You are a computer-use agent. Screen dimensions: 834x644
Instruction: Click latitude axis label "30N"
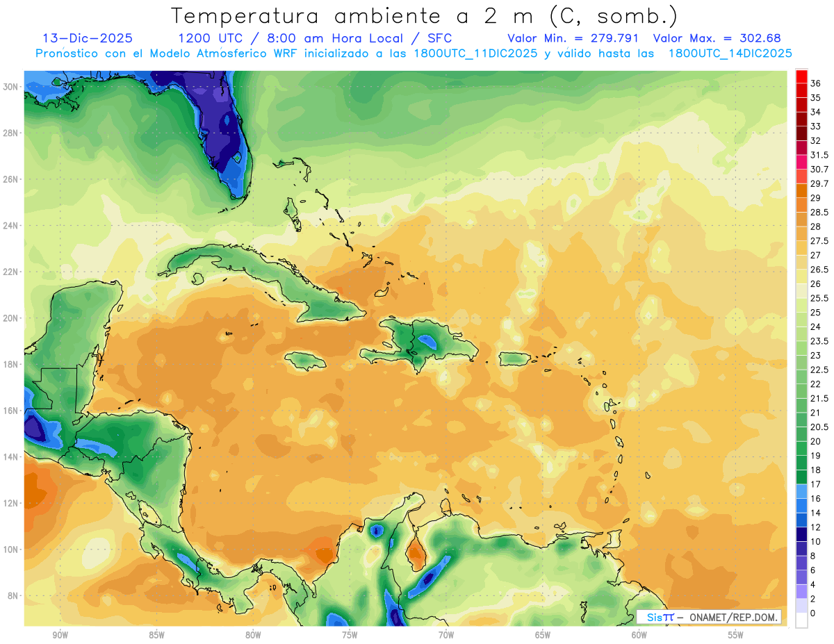[11, 86]
